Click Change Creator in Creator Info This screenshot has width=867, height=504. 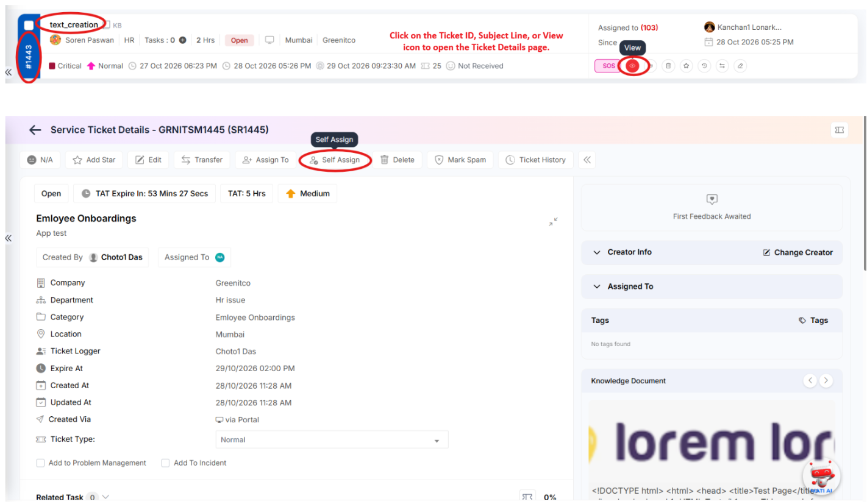point(797,252)
